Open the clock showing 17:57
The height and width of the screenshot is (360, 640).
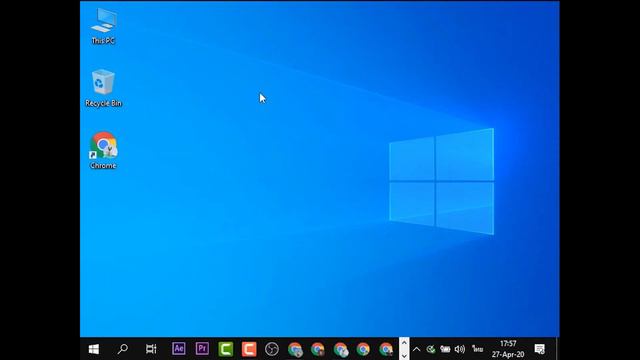point(508,349)
